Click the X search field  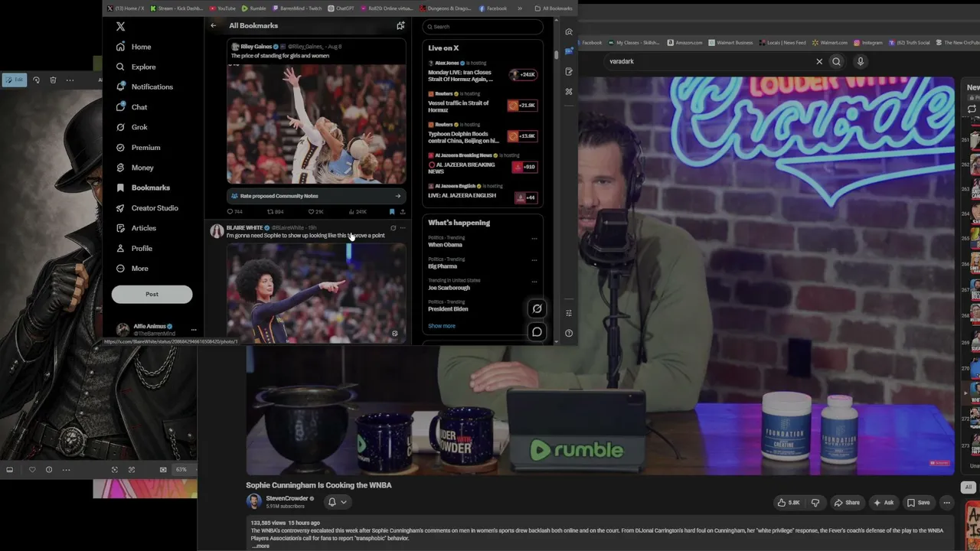click(482, 27)
